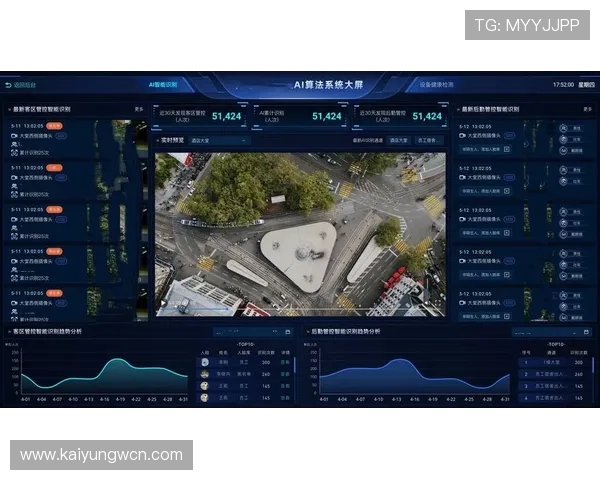The image size is (600, 480).
Task: Click the orange tag on the first 5-11 record
Action: tap(54, 126)
